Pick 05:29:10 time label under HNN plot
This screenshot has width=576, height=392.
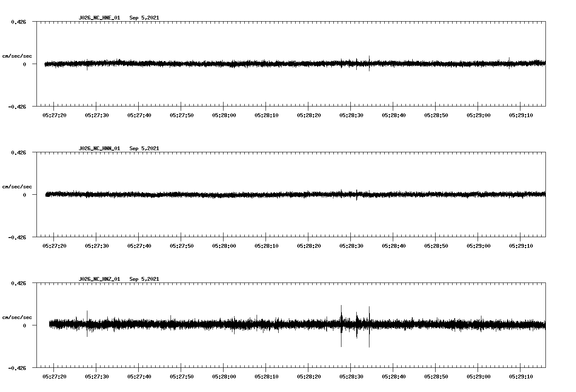(521, 246)
